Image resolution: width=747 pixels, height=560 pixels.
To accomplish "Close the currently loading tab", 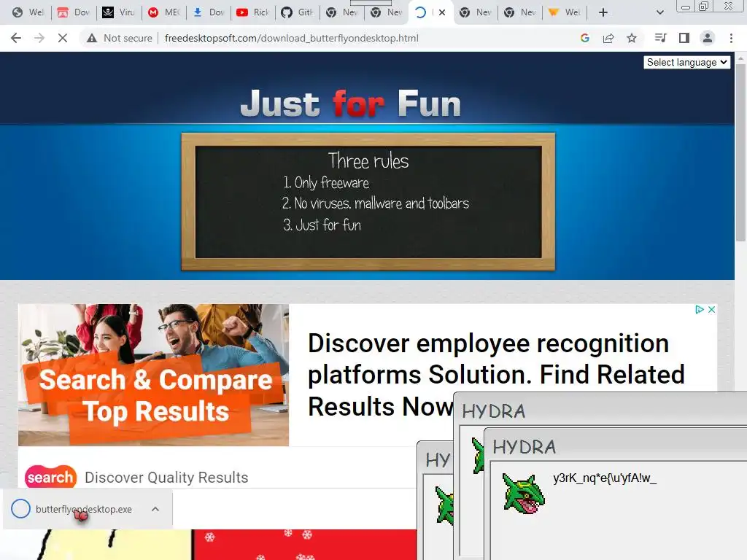I will [442, 12].
